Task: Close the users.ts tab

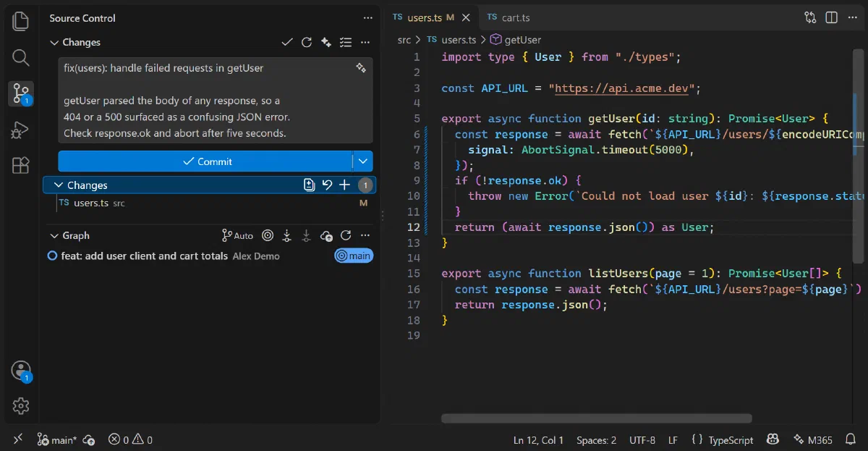Action: pyautogui.click(x=467, y=17)
